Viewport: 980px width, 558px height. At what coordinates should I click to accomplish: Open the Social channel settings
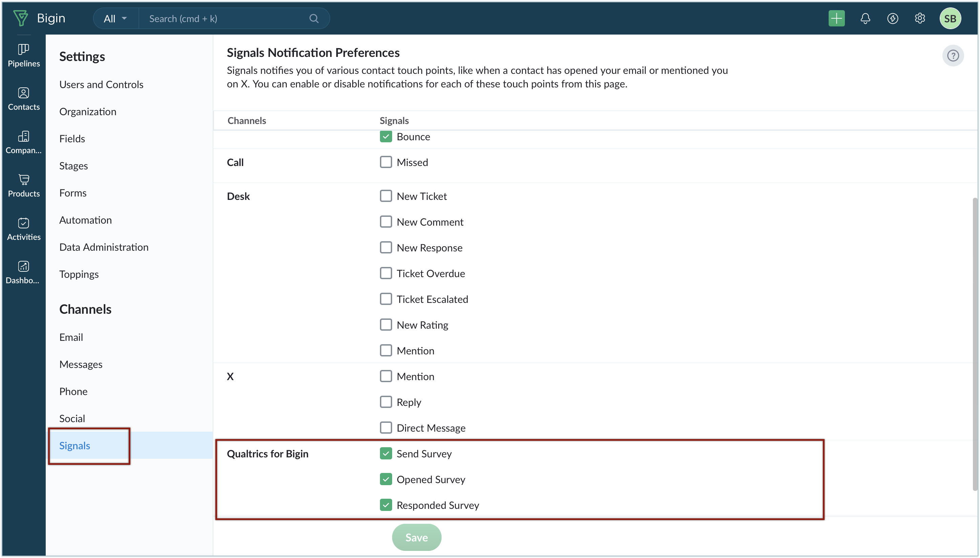pos(72,418)
